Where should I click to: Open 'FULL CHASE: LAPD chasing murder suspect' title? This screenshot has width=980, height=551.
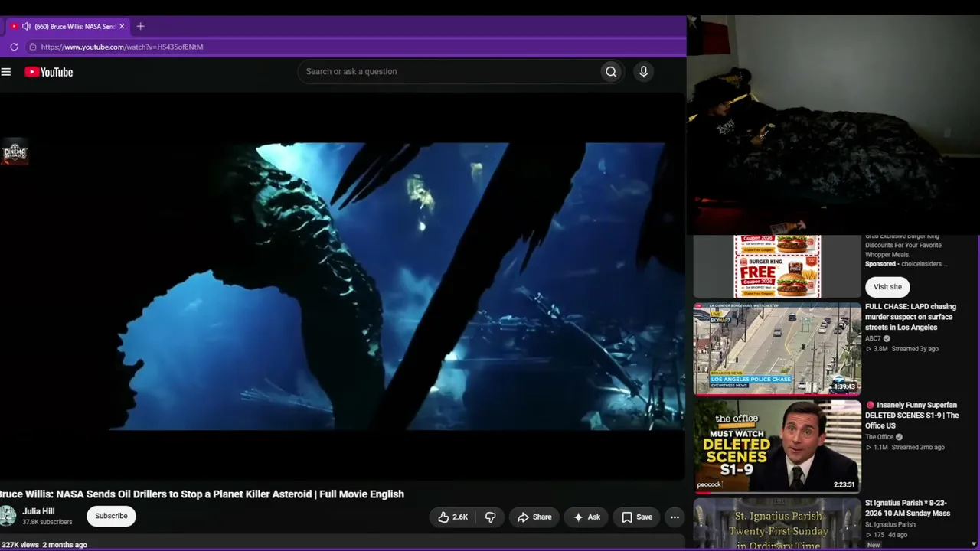coord(911,317)
